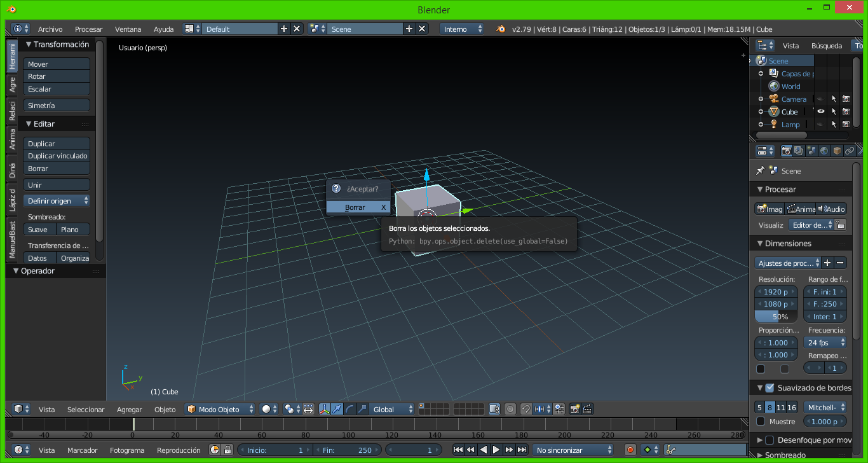Toggle renderability camera icon for the Cube
This screenshot has height=463, width=868.
(846, 111)
